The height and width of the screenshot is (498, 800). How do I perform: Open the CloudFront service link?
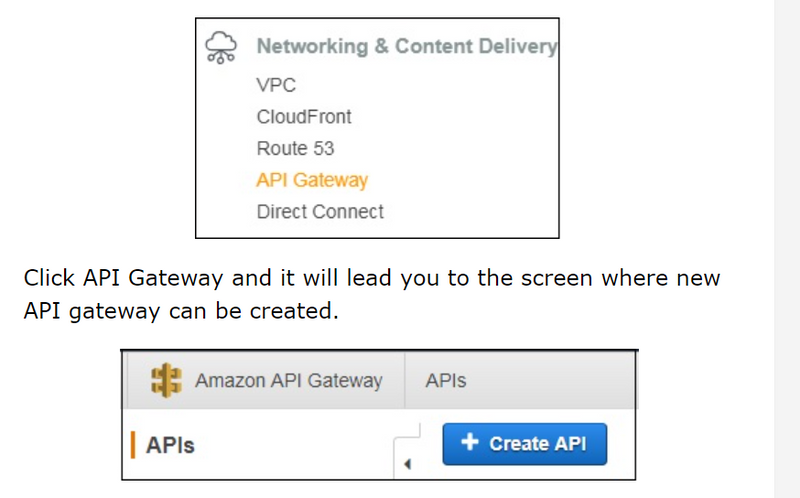click(x=304, y=117)
